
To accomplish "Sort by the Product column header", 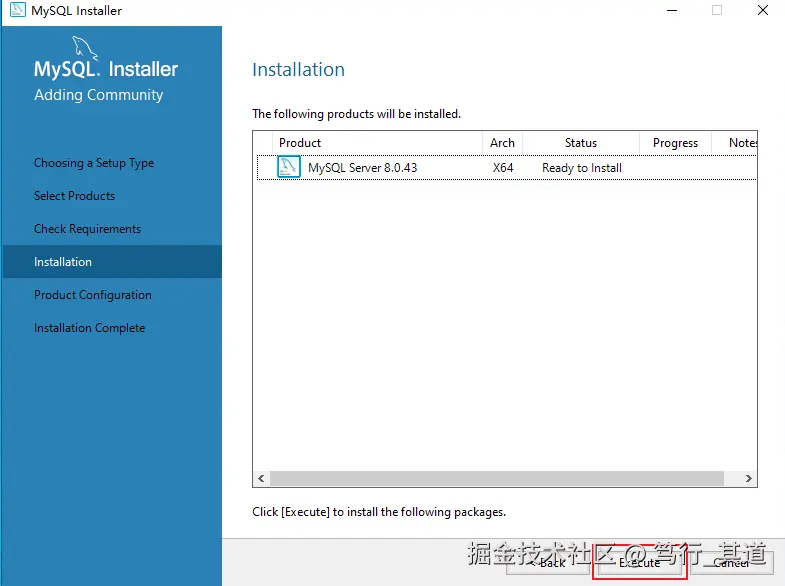I will (377, 143).
